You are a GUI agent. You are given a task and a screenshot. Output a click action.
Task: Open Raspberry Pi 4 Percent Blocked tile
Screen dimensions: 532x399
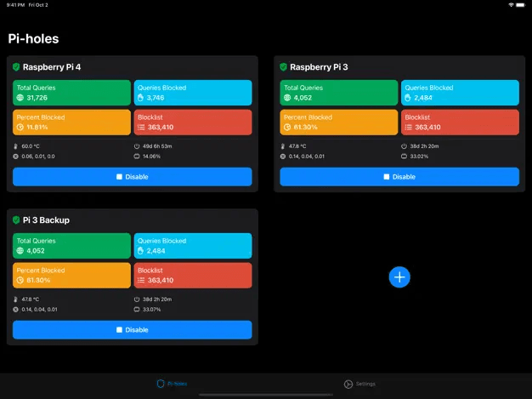(71, 123)
